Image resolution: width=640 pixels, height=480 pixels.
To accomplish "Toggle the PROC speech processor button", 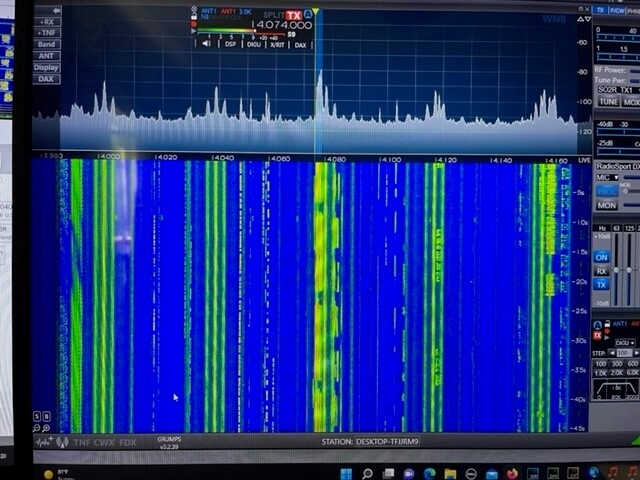I will tap(607, 190).
